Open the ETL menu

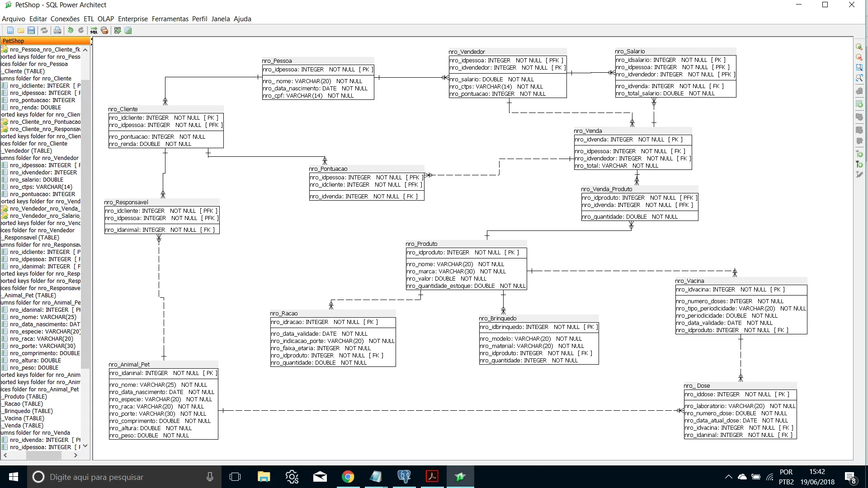[89, 19]
